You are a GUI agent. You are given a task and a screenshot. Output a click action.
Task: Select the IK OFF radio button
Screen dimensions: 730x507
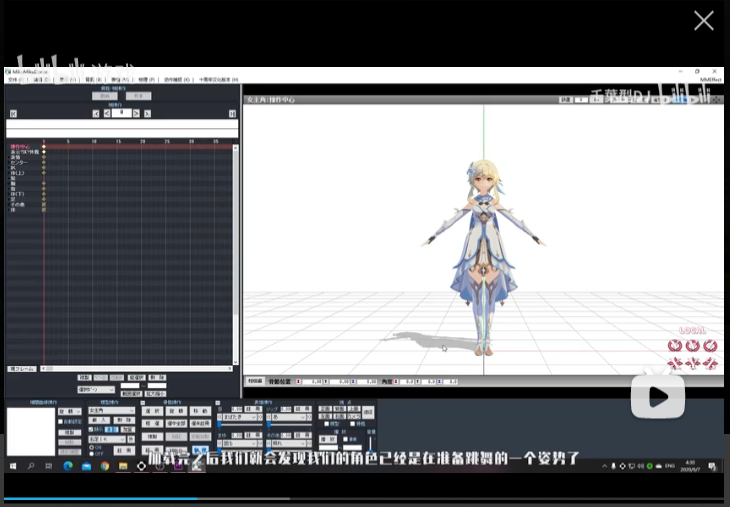(91, 453)
